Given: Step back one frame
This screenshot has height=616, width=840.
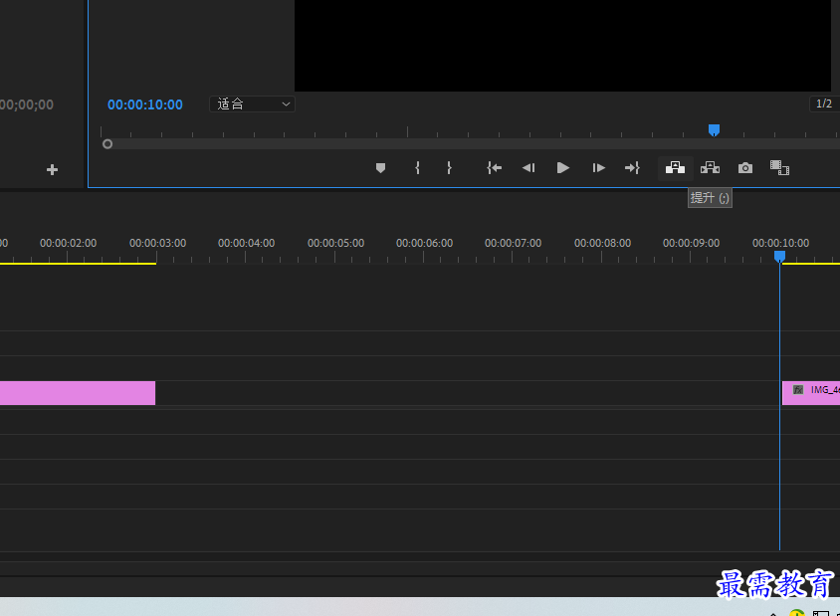Looking at the screenshot, I should pos(528,168).
